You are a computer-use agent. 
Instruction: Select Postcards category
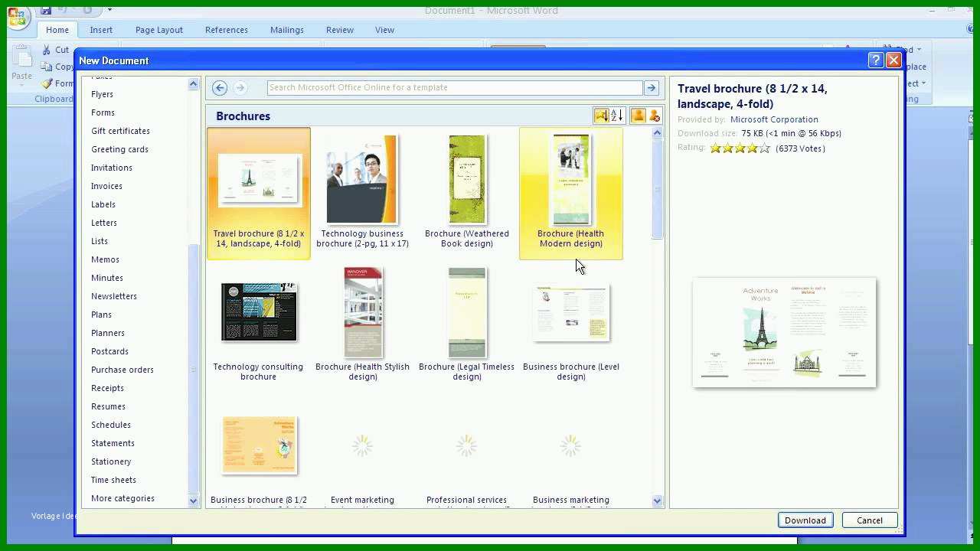tap(109, 351)
